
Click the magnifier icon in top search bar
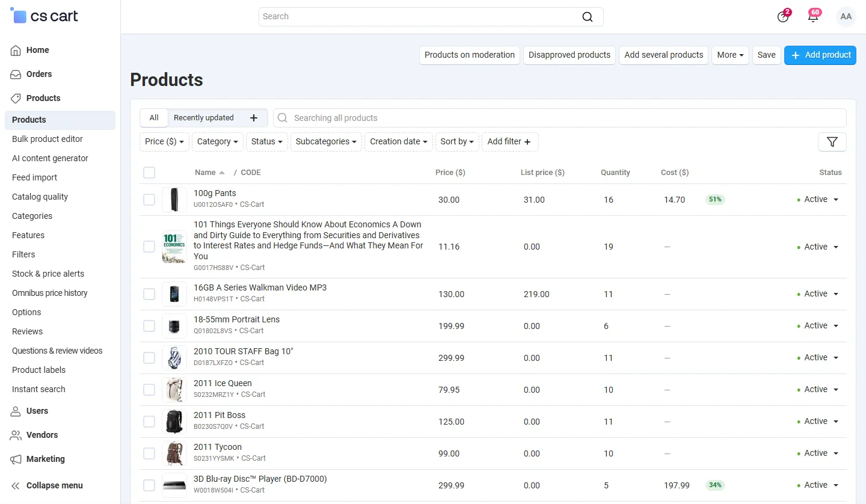(588, 17)
